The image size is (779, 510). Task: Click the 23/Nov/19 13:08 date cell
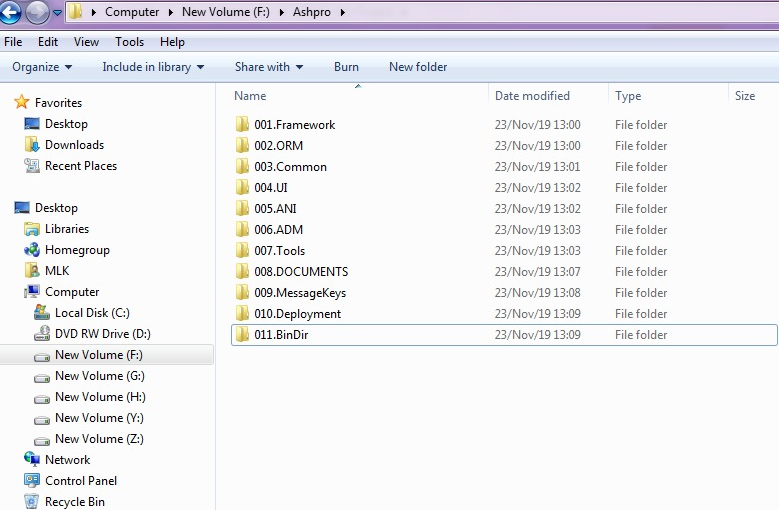point(538,292)
